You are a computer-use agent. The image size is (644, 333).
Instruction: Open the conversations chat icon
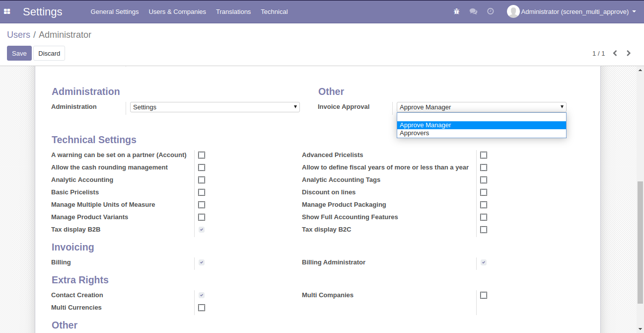(x=473, y=11)
